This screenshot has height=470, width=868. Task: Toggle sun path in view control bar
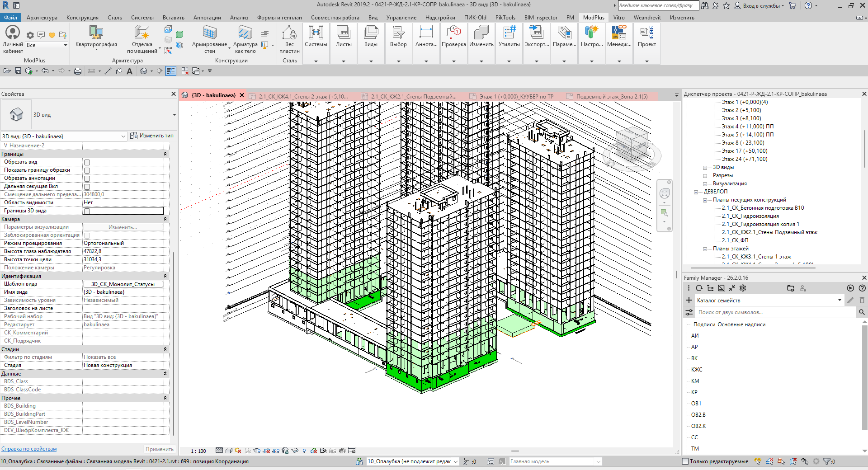pos(238,451)
